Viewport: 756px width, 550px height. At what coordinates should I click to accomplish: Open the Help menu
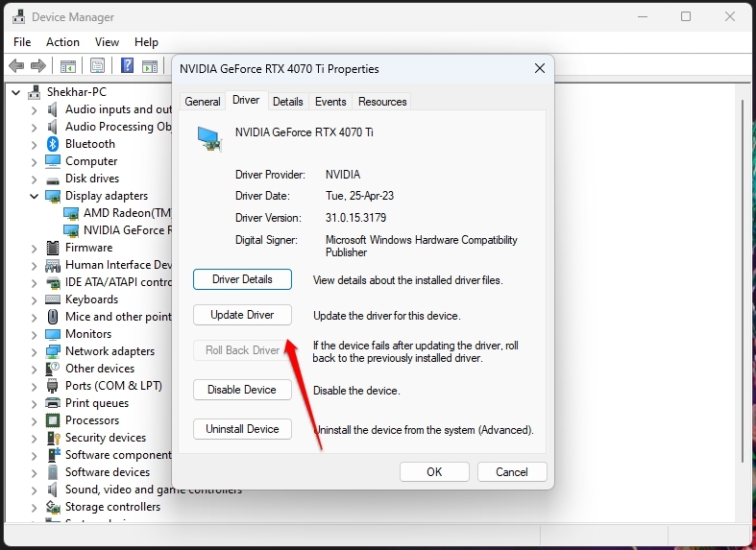[x=146, y=42]
